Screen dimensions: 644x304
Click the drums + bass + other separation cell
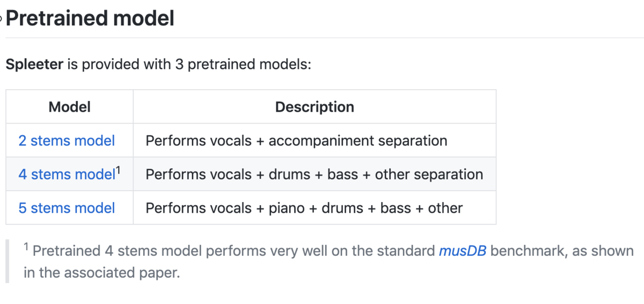pyautogui.click(x=314, y=175)
